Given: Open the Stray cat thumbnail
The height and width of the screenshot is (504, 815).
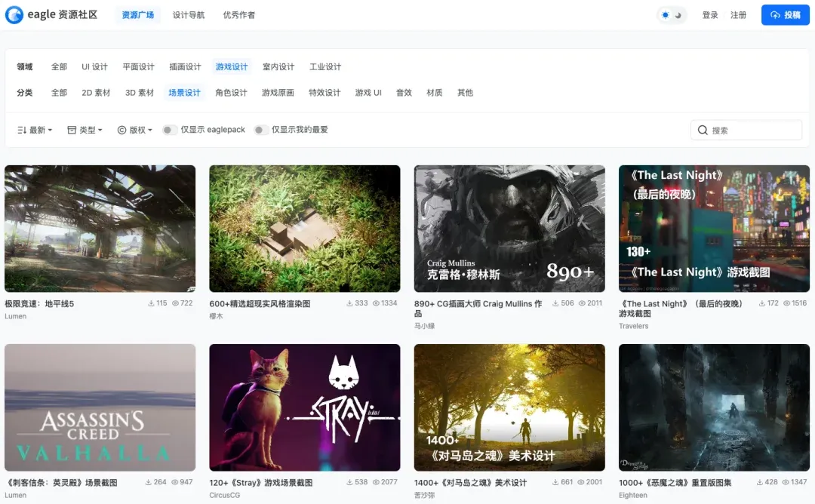Looking at the screenshot, I should coord(305,407).
